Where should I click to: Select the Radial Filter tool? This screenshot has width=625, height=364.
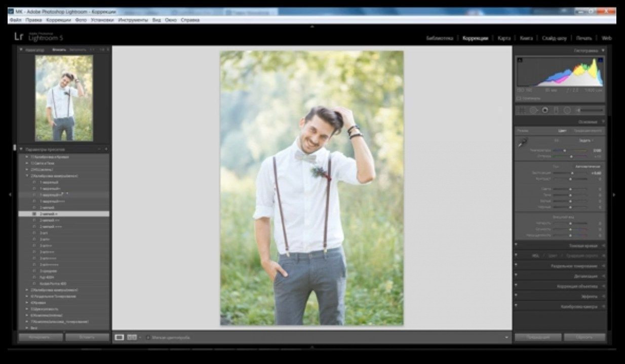pyautogui.click(x=567, y=110)
